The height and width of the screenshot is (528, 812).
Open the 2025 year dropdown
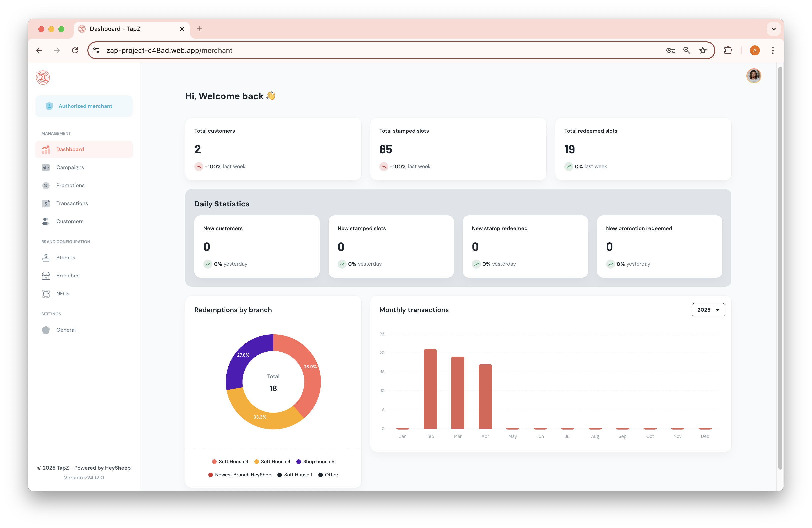[708, 310]
